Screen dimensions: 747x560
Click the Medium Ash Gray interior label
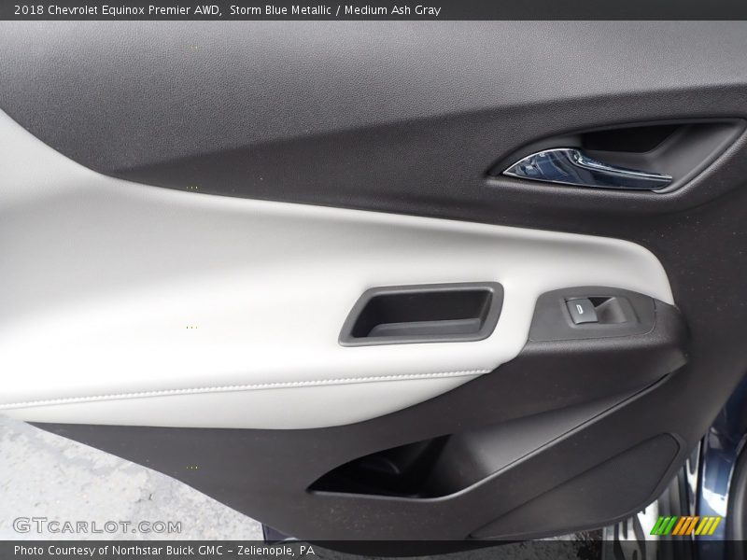pyautogui.click(x=392, y=10)
